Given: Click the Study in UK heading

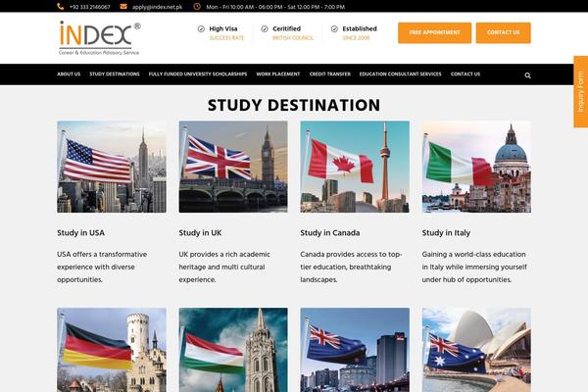Looking at the screenshot, I should click(x=200, y=233).
